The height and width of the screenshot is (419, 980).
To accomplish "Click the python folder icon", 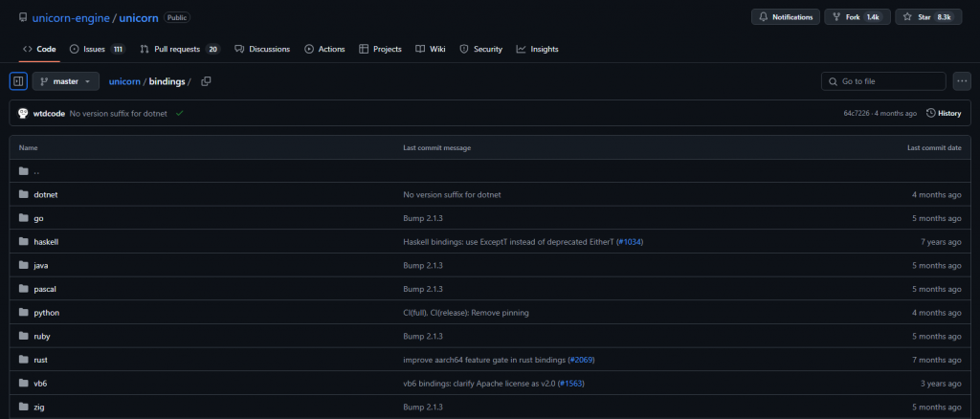I will (24, 313).
